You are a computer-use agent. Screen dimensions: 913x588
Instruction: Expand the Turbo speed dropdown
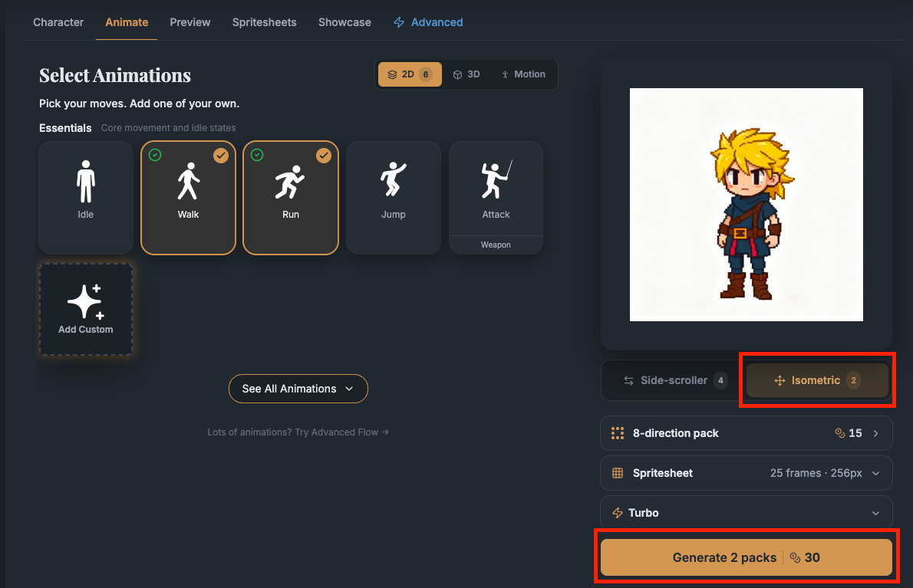746,513
